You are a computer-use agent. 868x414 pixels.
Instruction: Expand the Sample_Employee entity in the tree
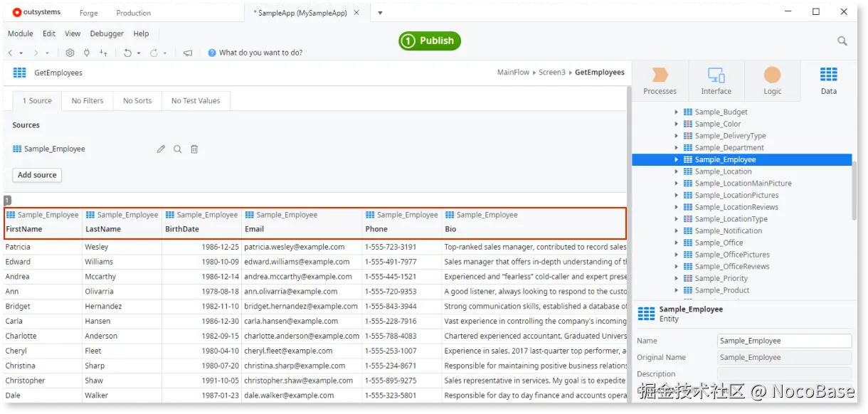[676, 159]
